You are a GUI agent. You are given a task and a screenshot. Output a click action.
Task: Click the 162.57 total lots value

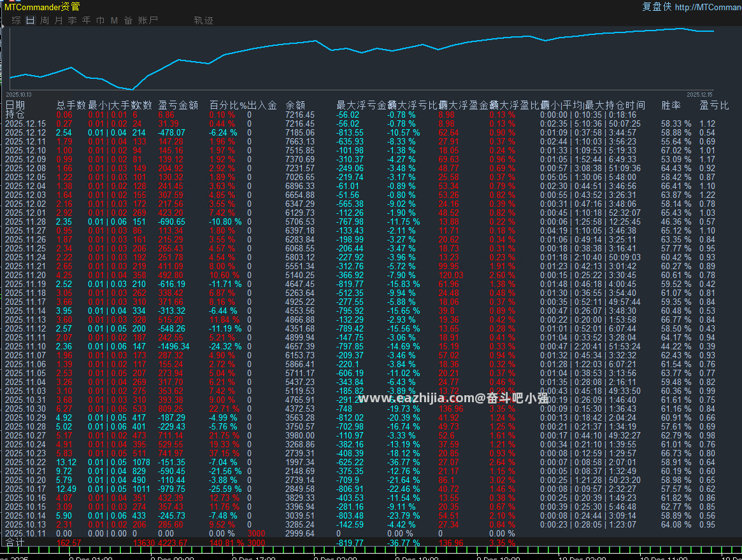click(69, 543)
